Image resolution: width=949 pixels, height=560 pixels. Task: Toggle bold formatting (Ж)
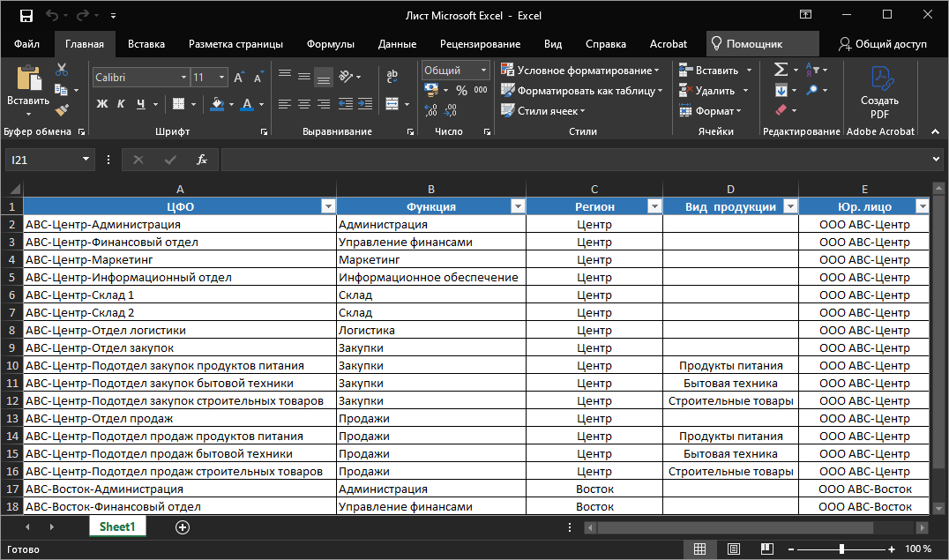[101, 104]
